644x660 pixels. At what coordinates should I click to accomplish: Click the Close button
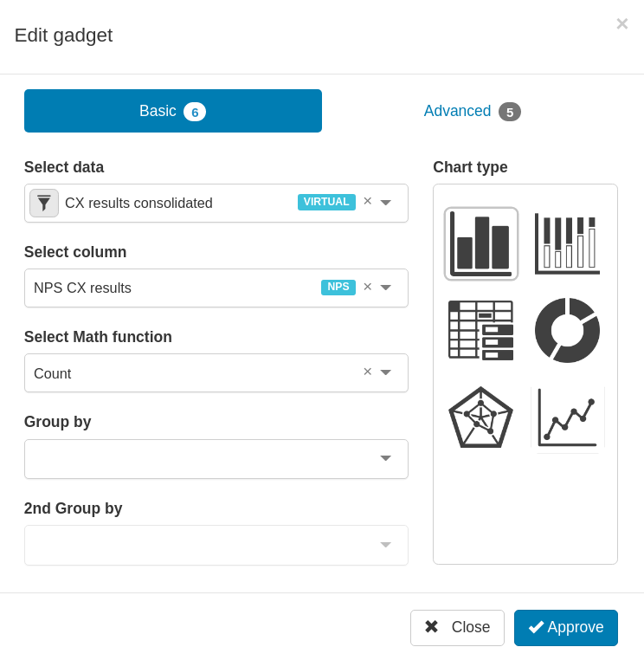pyautogui.click(x=457, y=628)
